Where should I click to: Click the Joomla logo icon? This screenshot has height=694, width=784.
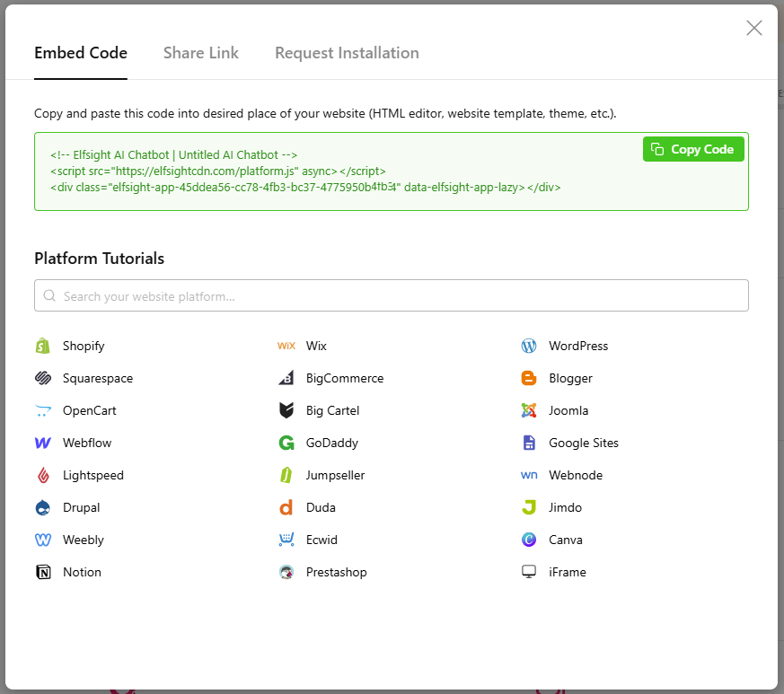click(529, 410)
